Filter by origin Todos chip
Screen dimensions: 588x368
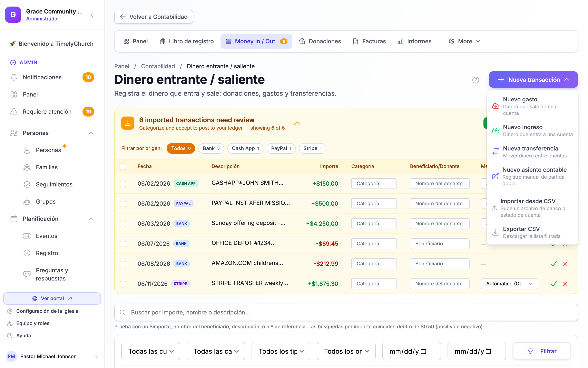(181, 148)
